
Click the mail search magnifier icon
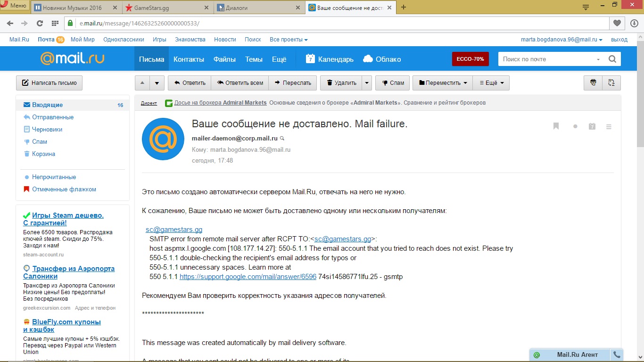point(612,59)
